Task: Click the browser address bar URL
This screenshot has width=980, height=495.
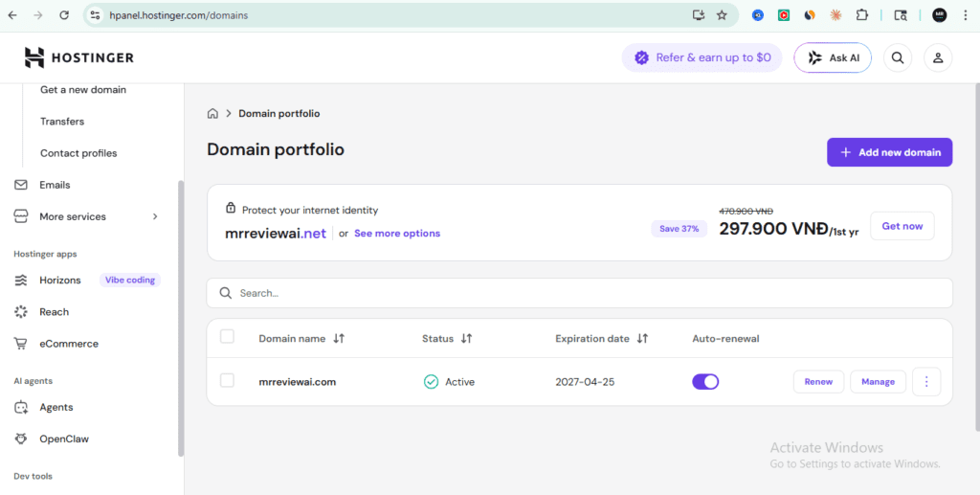Action: click(x=179, y=15)
